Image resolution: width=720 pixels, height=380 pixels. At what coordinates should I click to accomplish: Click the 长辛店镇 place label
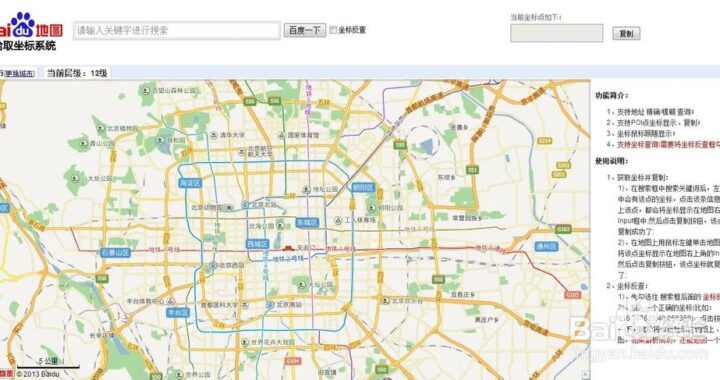click(x=102, y=335)
